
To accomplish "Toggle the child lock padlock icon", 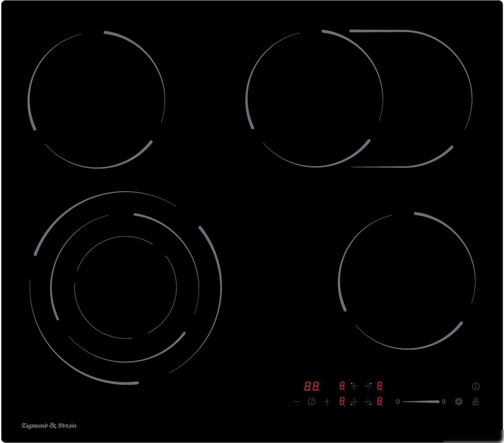I will click(x=475, y=402).
